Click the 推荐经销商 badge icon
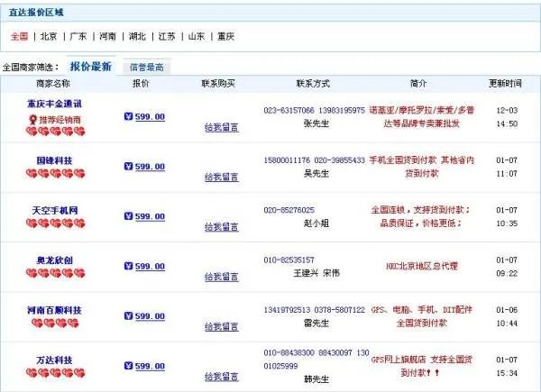Viewport: 541px width, 392px height. coord(33,120)
